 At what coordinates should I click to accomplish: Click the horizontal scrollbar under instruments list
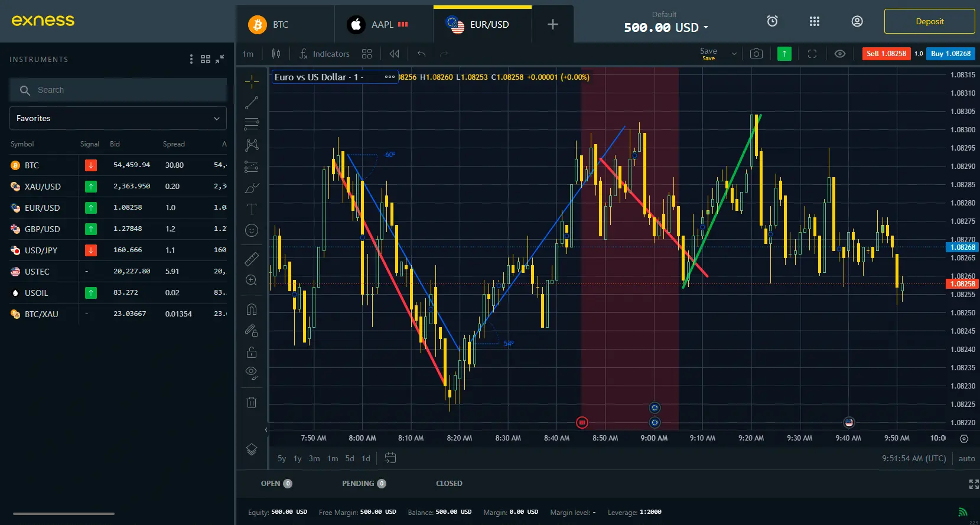click(64, 513)
